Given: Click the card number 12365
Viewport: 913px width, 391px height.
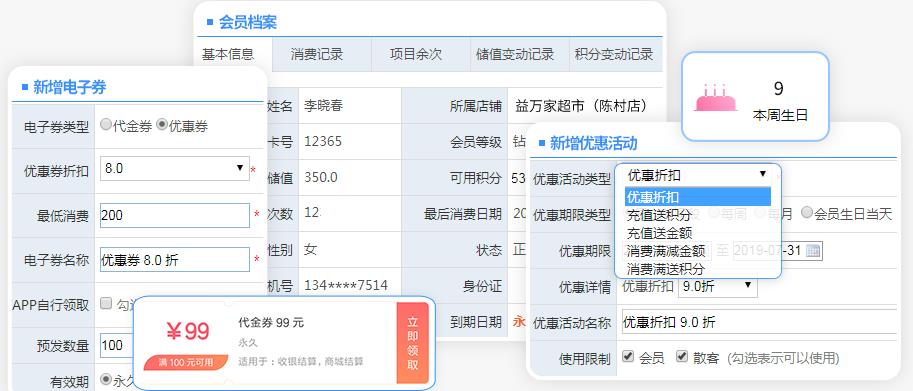Looking at the screenshot, I should coord(323,141).
